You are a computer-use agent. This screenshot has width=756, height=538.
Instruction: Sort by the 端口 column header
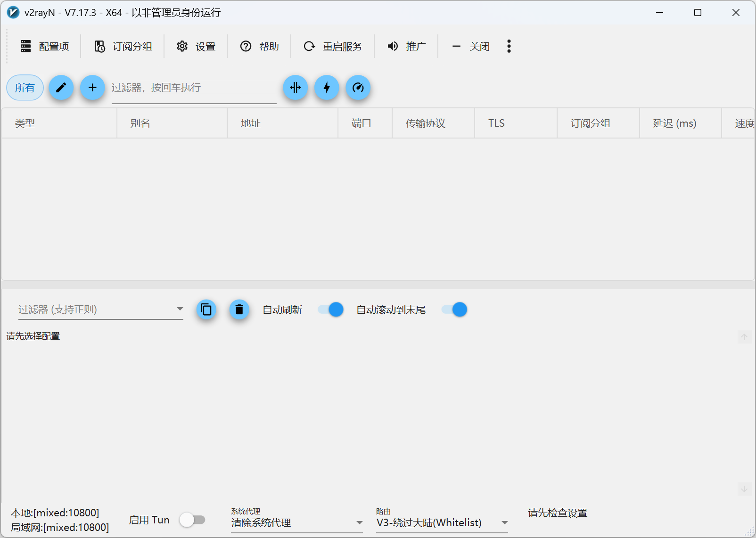pyautogui.click(x=365, y=123)
